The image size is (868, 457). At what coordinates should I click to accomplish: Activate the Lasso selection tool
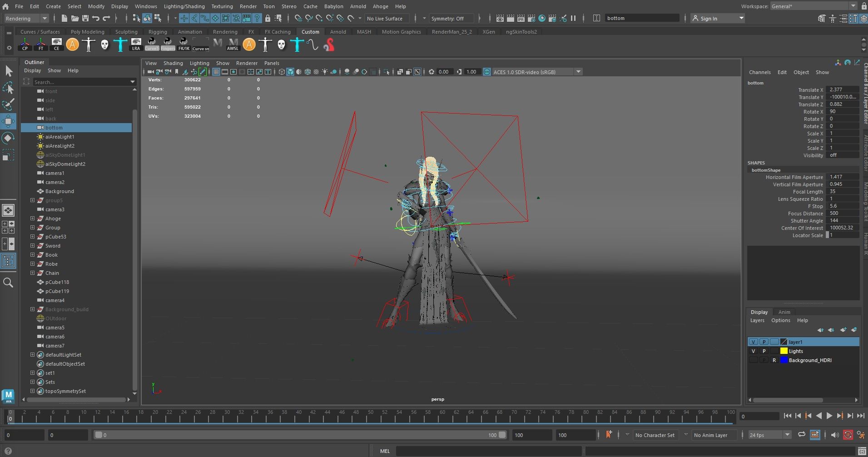click(x=8, y=88)
